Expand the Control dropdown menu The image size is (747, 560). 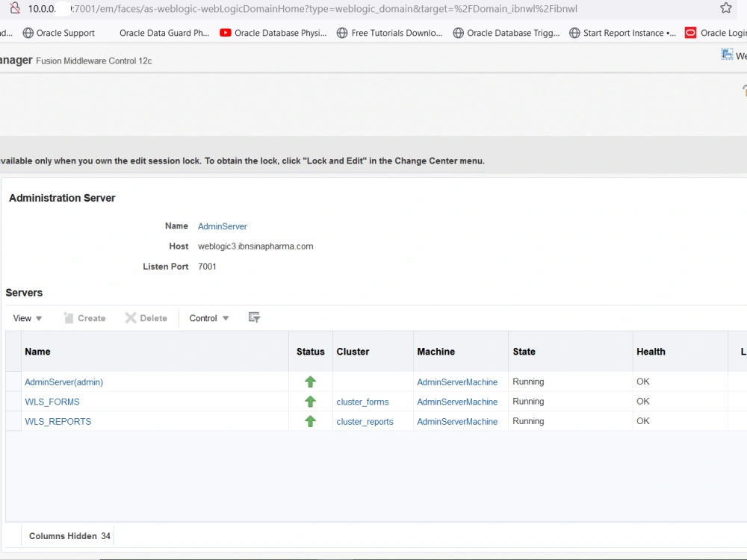click(208, 318)
